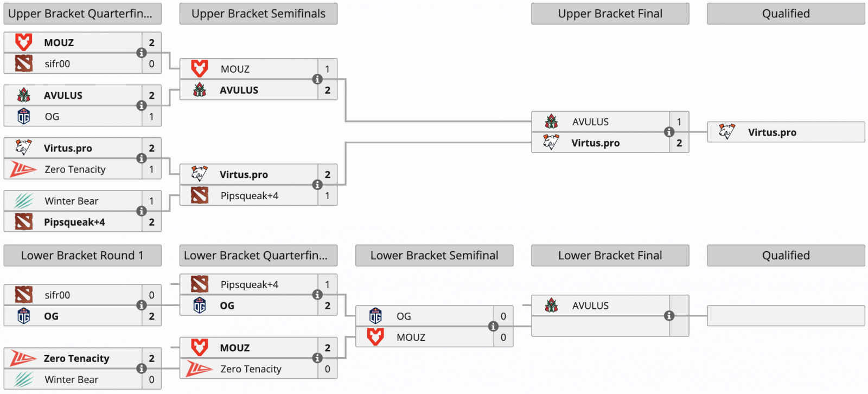
Task: Click empty lower bracket Qualified slot
Action: click(x=786, y=316)
